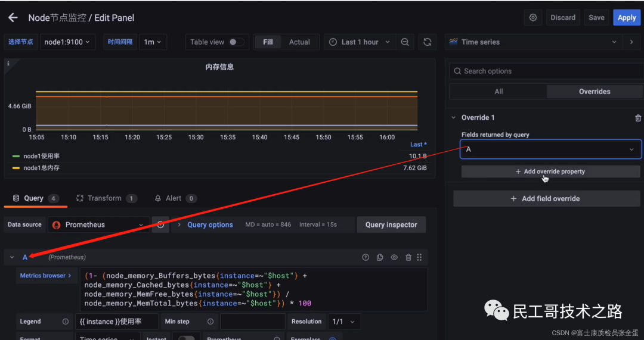
Task: Open Time series visualization picker
Action: 532,42
